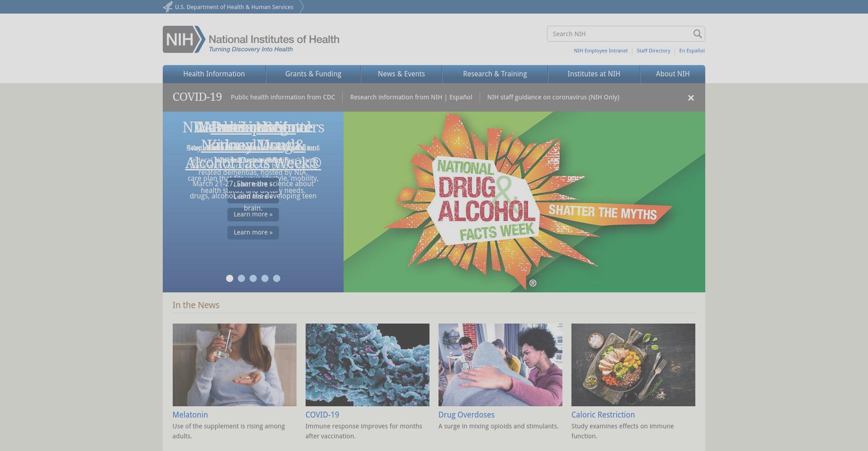The width and height of the screenshot is (868, 451).
Task: Click the NIH logo
Action: (251, 39)
